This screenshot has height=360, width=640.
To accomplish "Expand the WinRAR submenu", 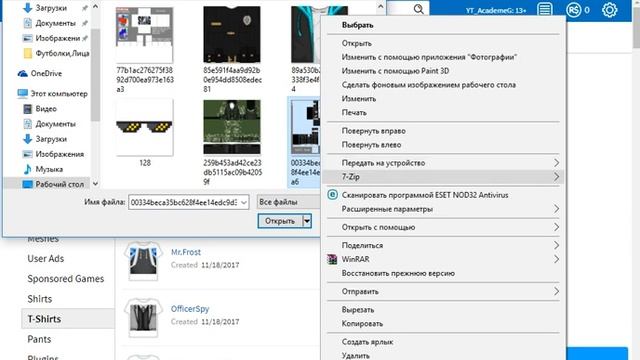I will coord(556,259).
